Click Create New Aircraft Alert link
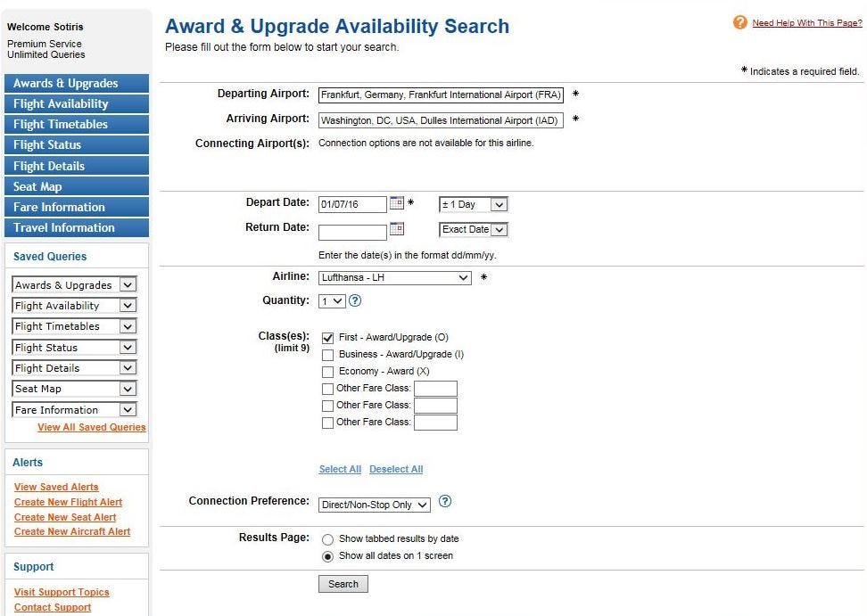 point(72,531)
